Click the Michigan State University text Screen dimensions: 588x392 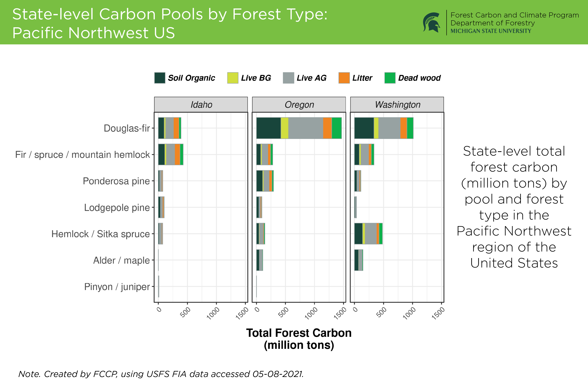491,31
